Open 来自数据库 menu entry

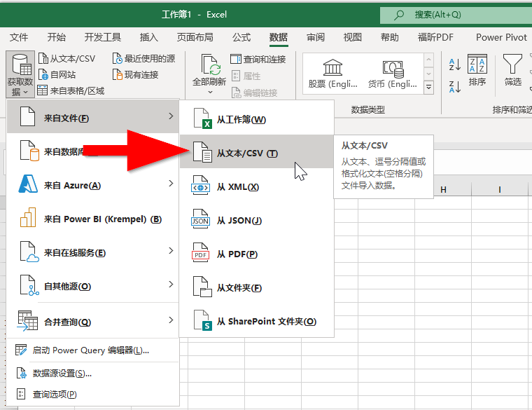(92, 151)
